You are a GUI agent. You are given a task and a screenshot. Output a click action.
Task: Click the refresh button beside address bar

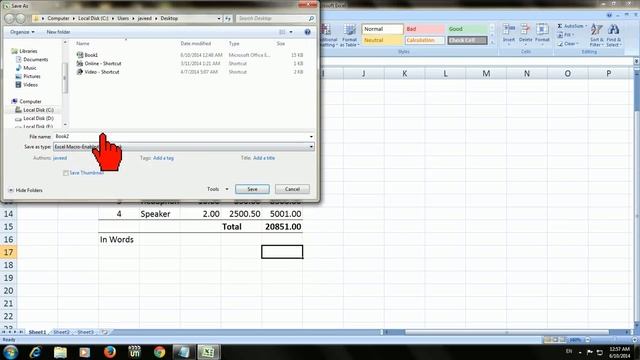(x=228, y=18)
